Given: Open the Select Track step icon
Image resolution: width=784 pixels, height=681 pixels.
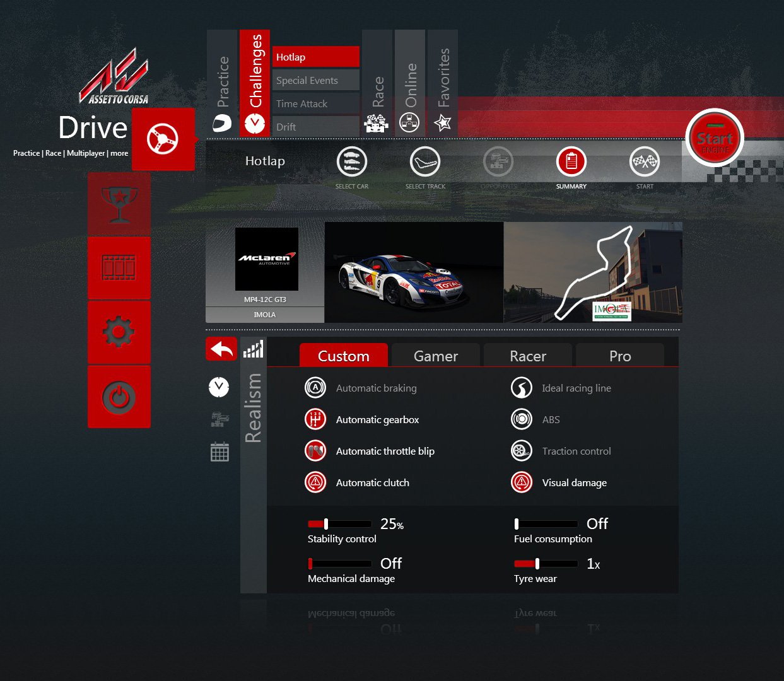Looking at the screenshot, I should click(x=425, y=162).
